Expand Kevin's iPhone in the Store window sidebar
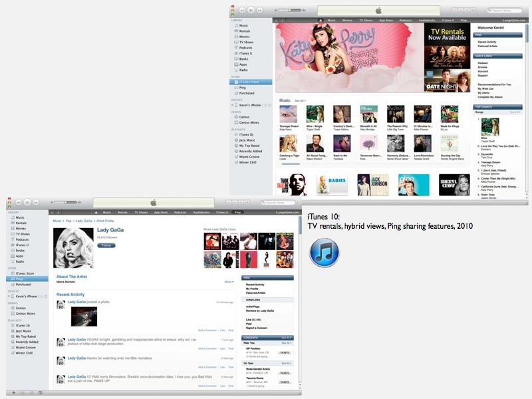 (x=232, y=105)
